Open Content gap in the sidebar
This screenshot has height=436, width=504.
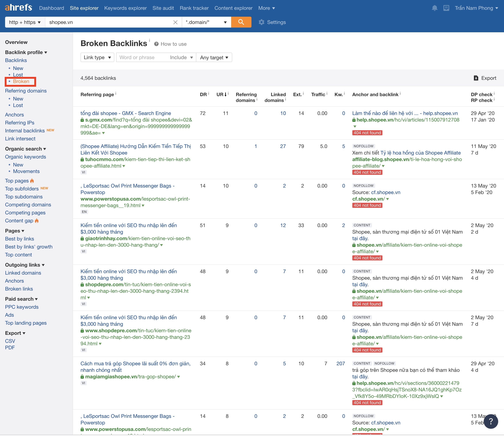point(22,221)
